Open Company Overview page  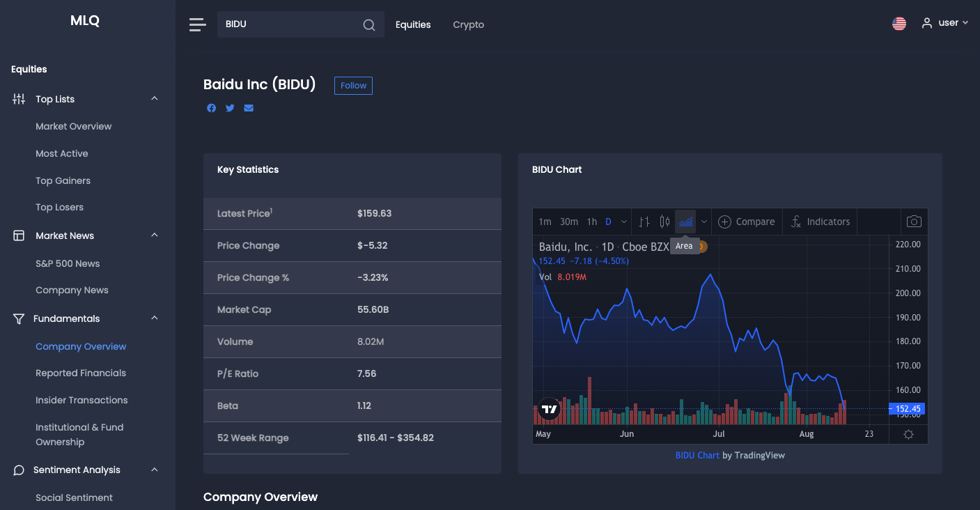click(81, 346)
